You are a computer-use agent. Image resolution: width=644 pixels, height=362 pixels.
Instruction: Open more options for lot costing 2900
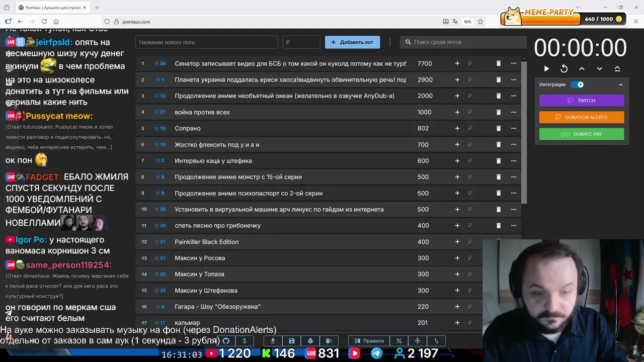click(514, 79)
